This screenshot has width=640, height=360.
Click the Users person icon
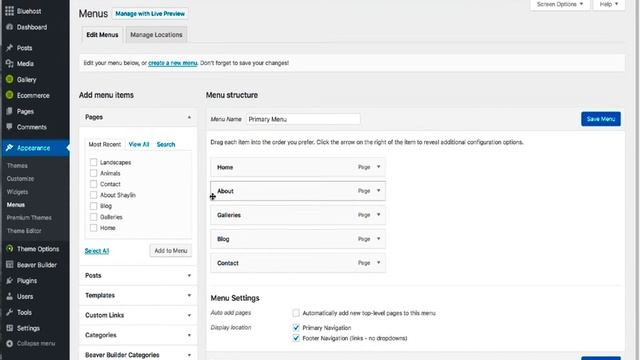(x=9, y=296)
